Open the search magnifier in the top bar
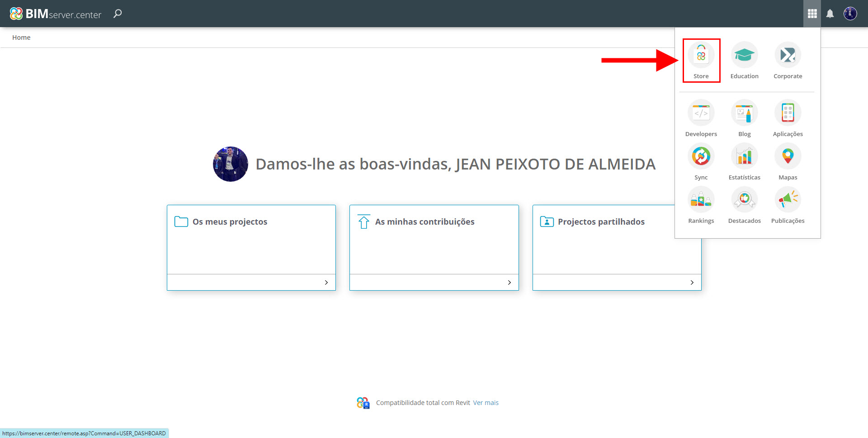Viewport: 868px width, 438px height. (x=117, y=14)
